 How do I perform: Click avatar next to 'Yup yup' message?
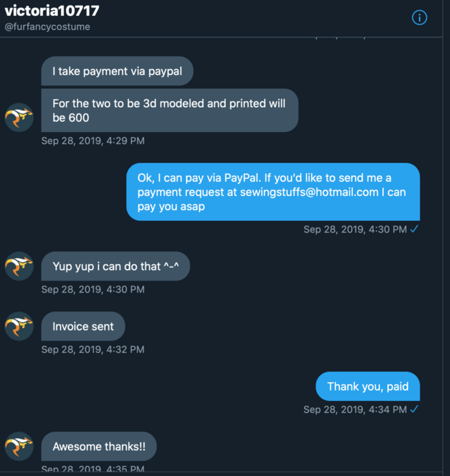click(x=19, y=266)
